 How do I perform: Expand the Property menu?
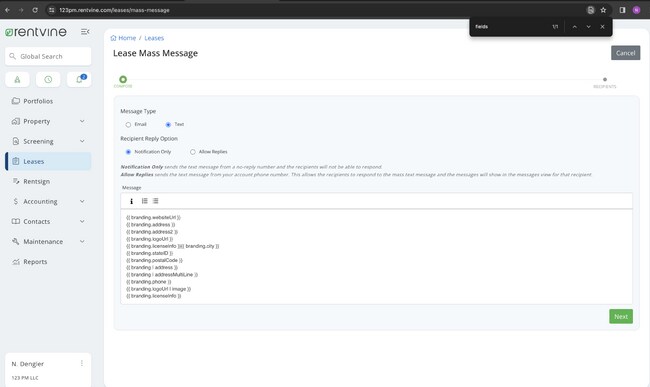tap(82, 121)
